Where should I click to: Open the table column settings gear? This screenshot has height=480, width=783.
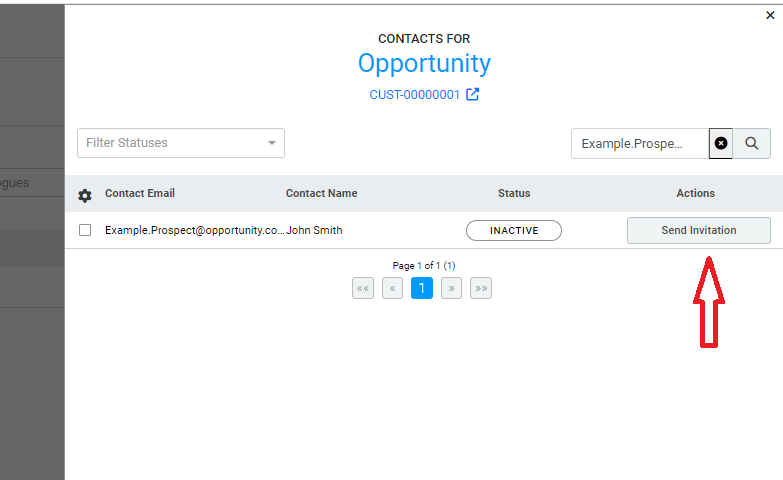click(85, 195)
